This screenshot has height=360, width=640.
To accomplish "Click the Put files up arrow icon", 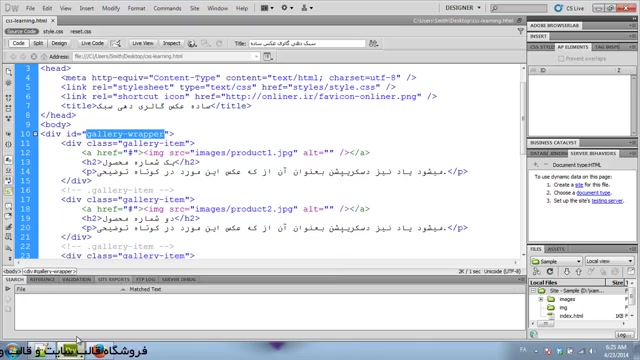I will tap(578, 271).
